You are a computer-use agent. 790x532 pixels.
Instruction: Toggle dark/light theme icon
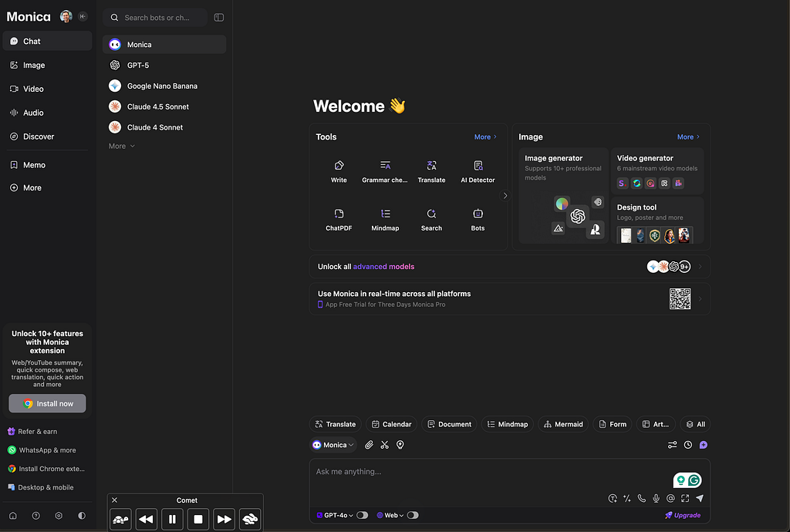click(82, 515)
